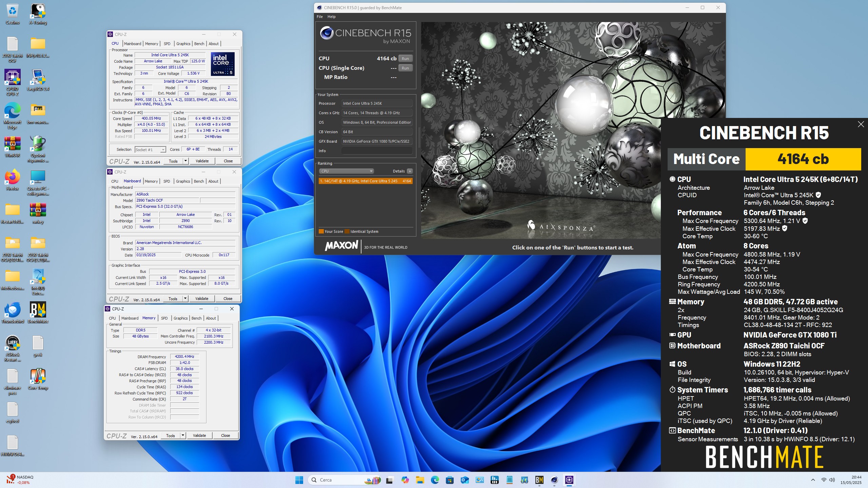Open the Intel Extreme Tuning desktop shortcut

coord(38,282)
